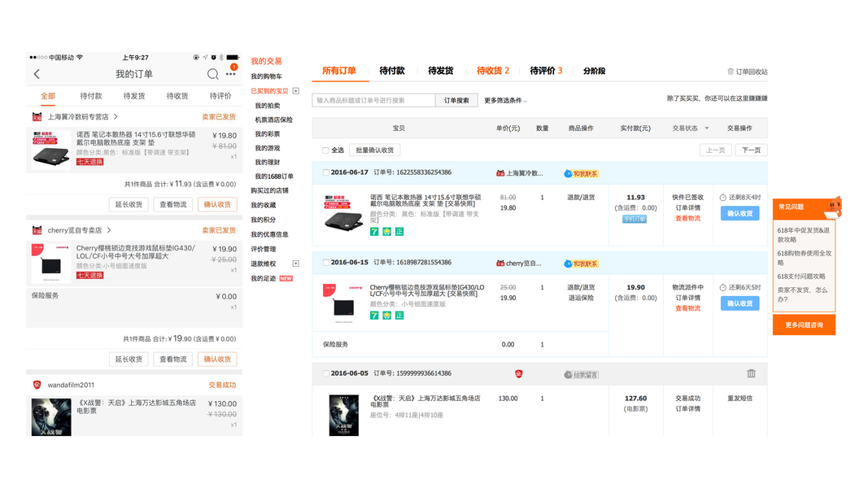Select mobile 全部 tab
868x488 pixels.
tap(48, 96)
